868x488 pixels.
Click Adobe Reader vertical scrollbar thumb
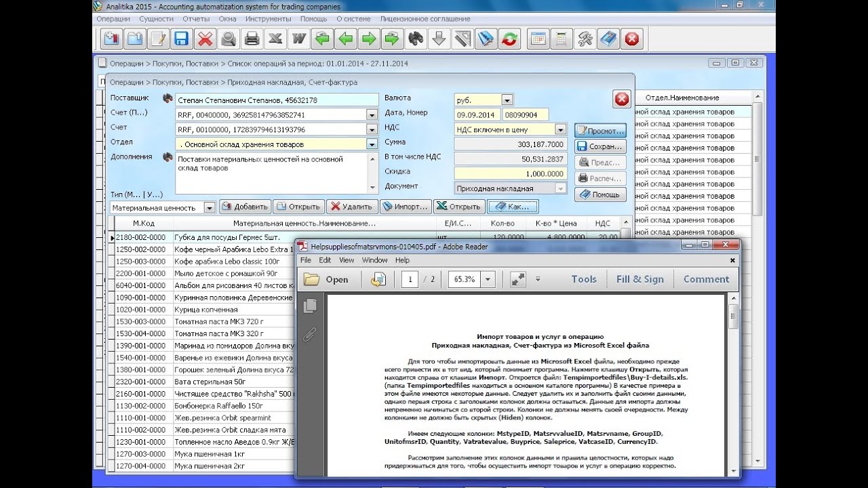733,317
